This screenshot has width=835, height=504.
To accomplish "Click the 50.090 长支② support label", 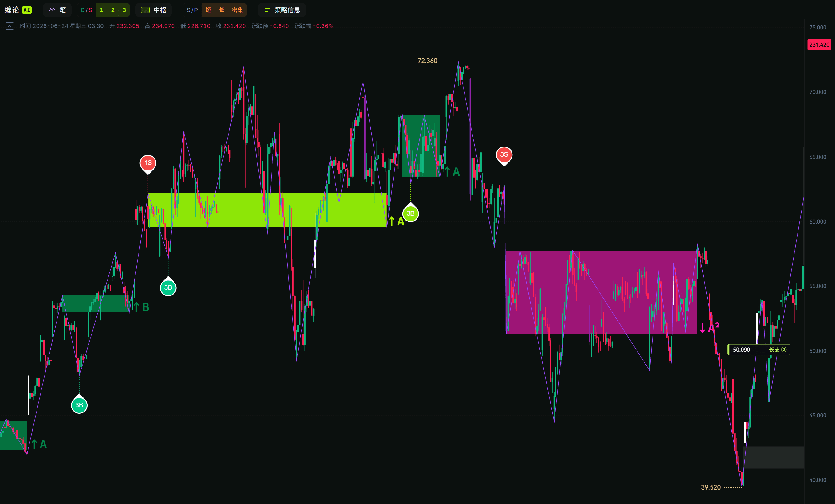I will click(759, 350).
